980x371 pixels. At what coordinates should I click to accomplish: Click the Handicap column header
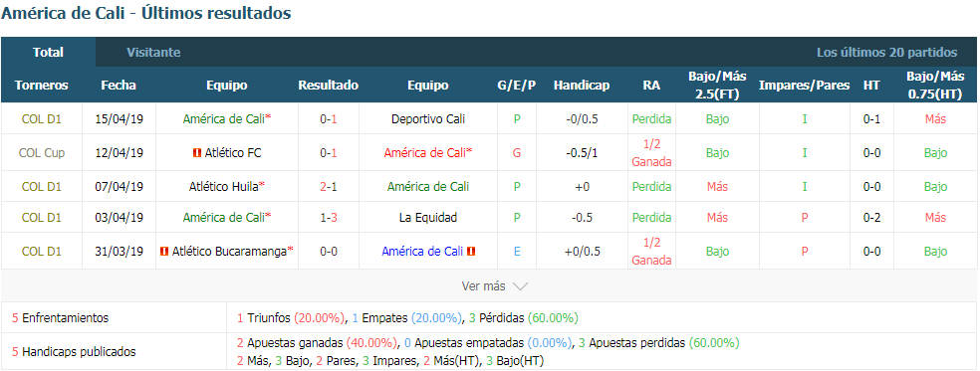click(x=582, y=85)
